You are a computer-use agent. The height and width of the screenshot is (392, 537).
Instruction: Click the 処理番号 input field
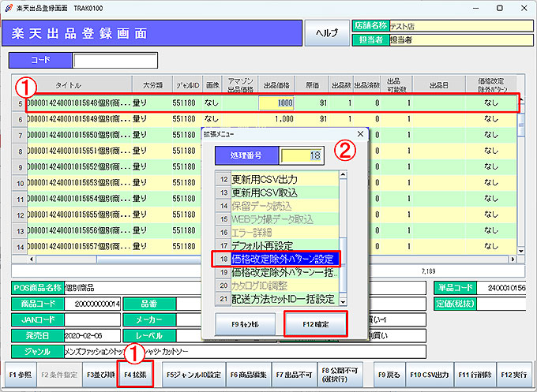tap(303, 156)
